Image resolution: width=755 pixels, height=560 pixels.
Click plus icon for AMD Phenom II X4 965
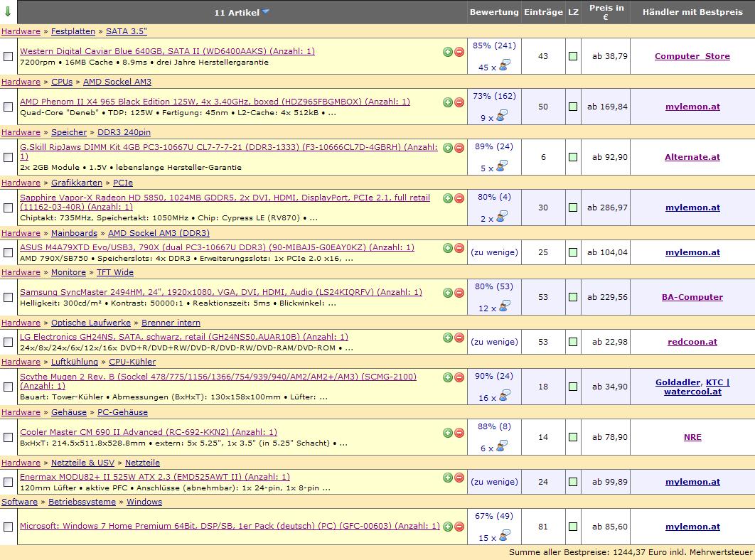click(448, 102)
